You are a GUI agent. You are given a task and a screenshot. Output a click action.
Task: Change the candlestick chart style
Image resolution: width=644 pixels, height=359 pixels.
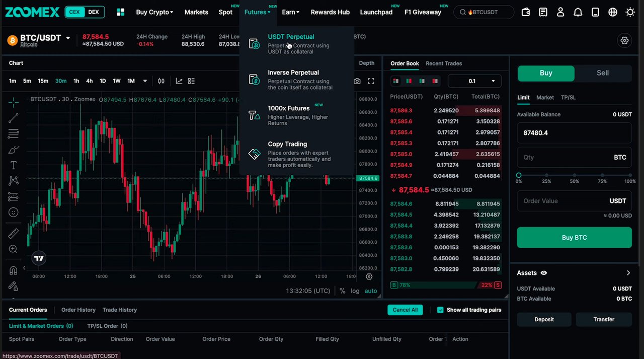pyautogui.click(x=162, y=81)
